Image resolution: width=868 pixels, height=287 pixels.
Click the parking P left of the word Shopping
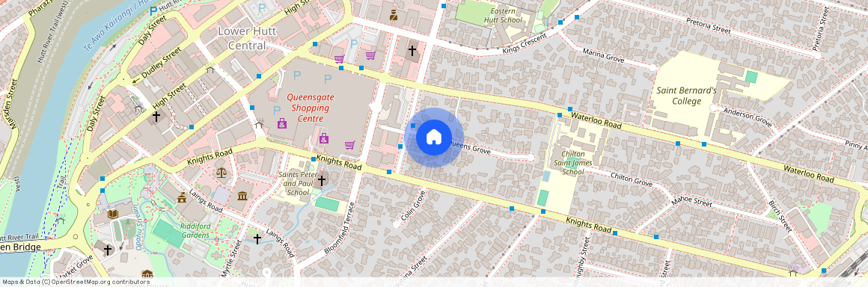pyautogui.click(x=277, y=111)
